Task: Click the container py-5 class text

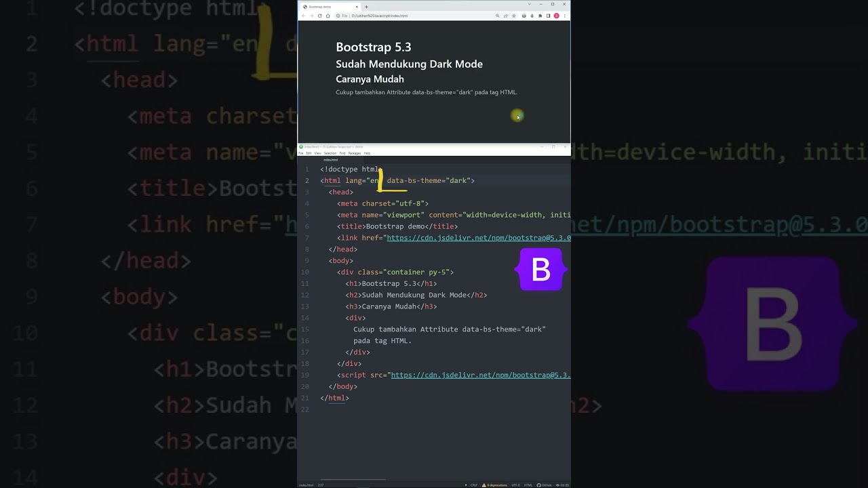Action: 417,272
